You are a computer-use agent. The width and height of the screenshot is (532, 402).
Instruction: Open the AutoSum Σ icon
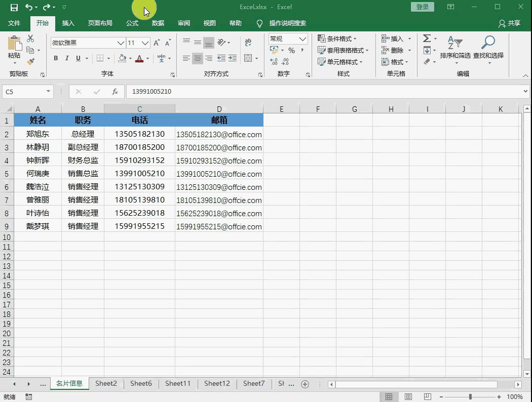coord(427,38)
